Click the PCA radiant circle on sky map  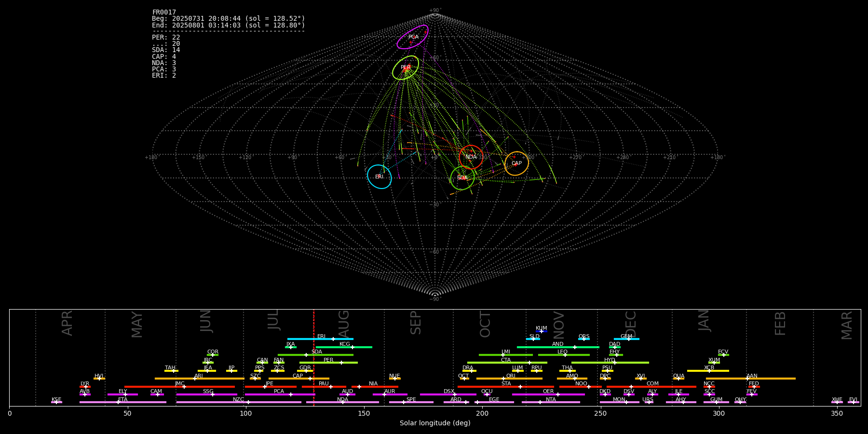pos(413,37)
